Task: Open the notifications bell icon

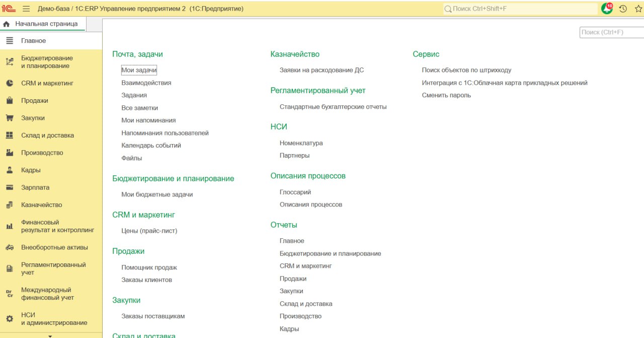Action: click(607, 9)
